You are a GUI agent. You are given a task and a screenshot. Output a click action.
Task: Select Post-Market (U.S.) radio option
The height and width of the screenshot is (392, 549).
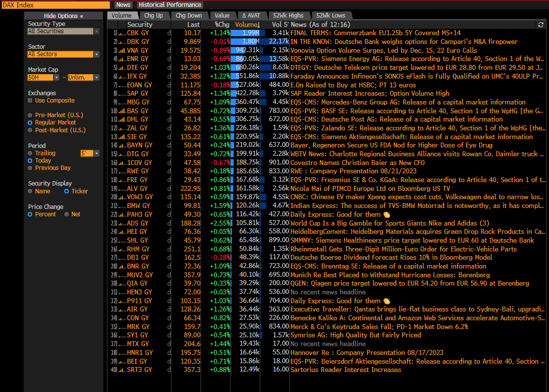(x=30, y=130)
